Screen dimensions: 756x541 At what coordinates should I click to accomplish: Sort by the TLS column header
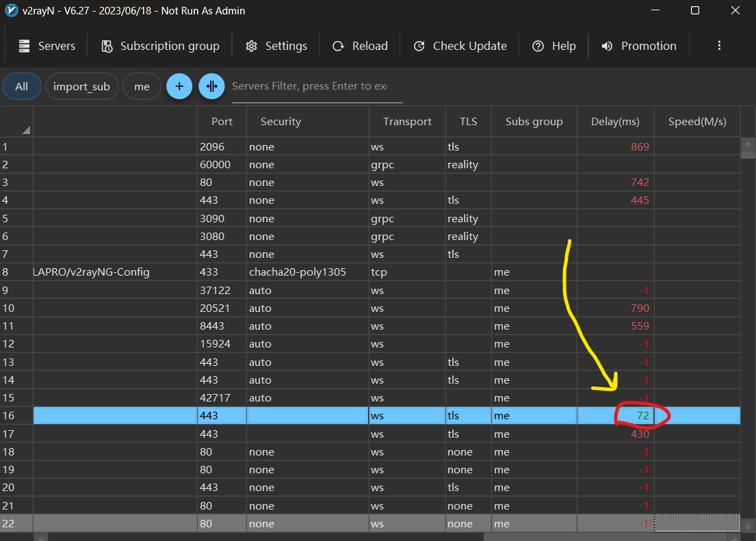(x=468, y=122)
